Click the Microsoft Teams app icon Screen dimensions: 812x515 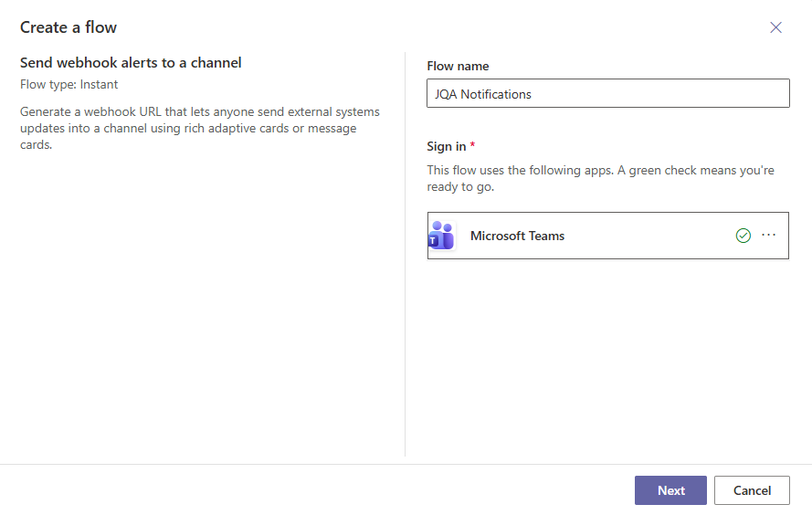pyautogui.click(x=442, y=236)
